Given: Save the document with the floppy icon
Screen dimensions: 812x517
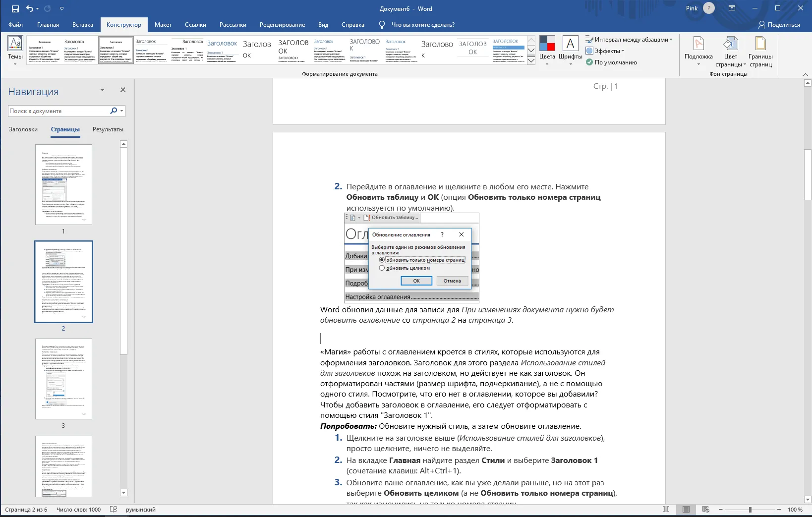Looking at the screenshot, I should pos(15,8).
